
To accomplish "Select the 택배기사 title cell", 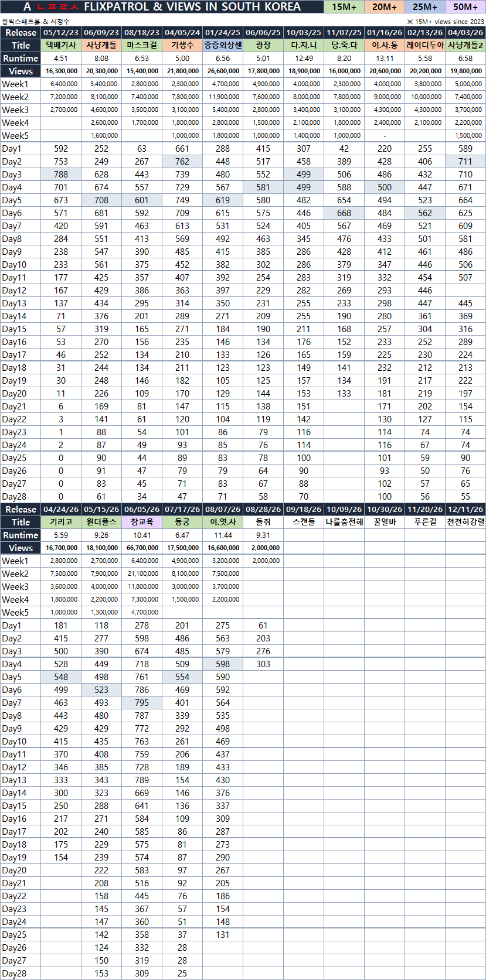I will pos(61,45).
